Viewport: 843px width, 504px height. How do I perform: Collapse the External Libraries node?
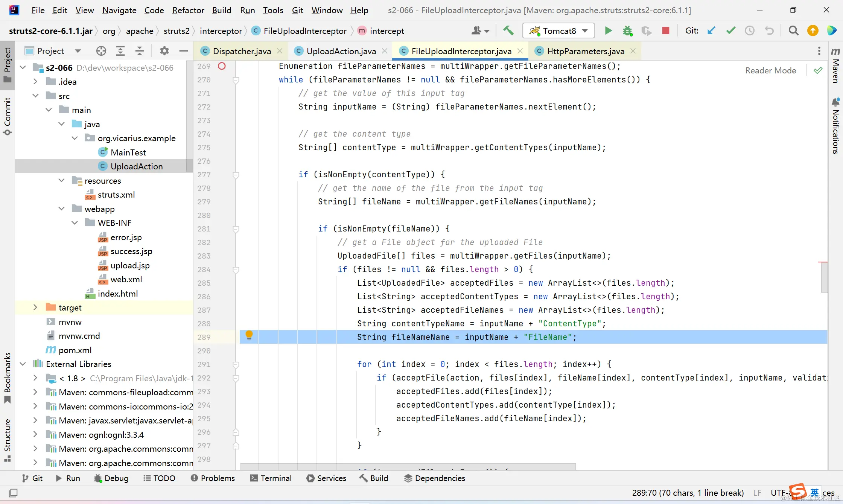pos(23,364)
